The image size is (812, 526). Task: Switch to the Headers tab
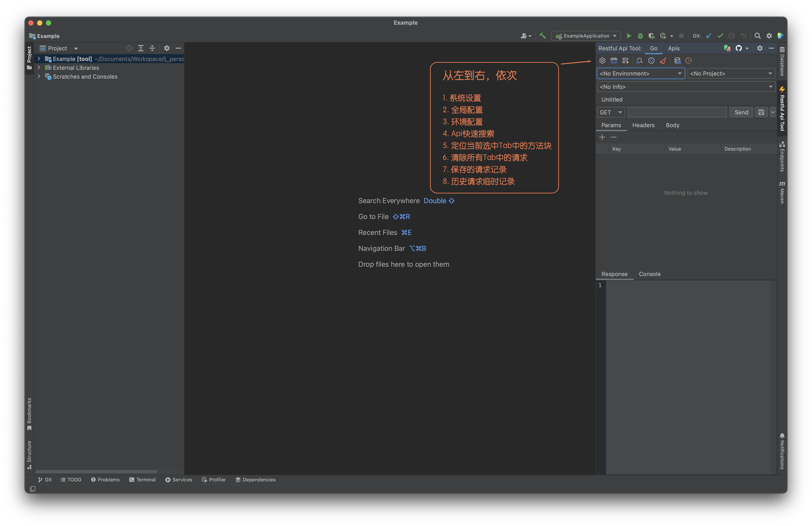(643, 125)
